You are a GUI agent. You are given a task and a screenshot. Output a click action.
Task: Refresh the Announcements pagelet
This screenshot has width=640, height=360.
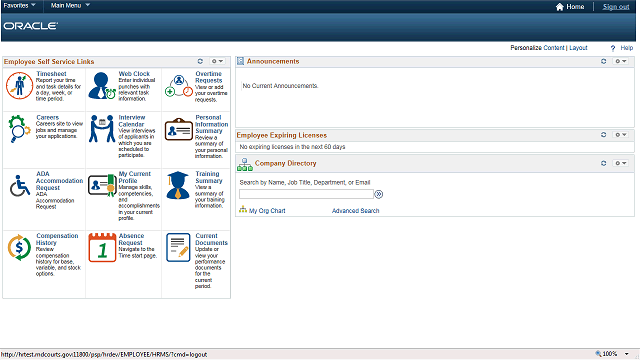click(604, 61)
